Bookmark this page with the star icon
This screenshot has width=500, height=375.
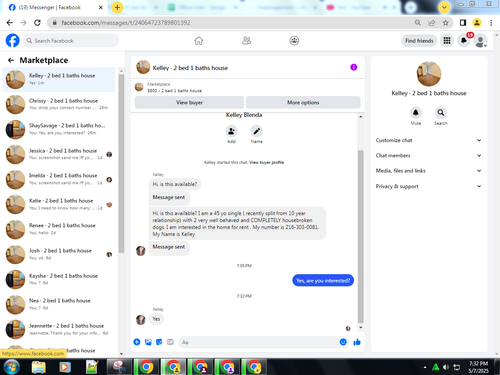click(446, 23)
